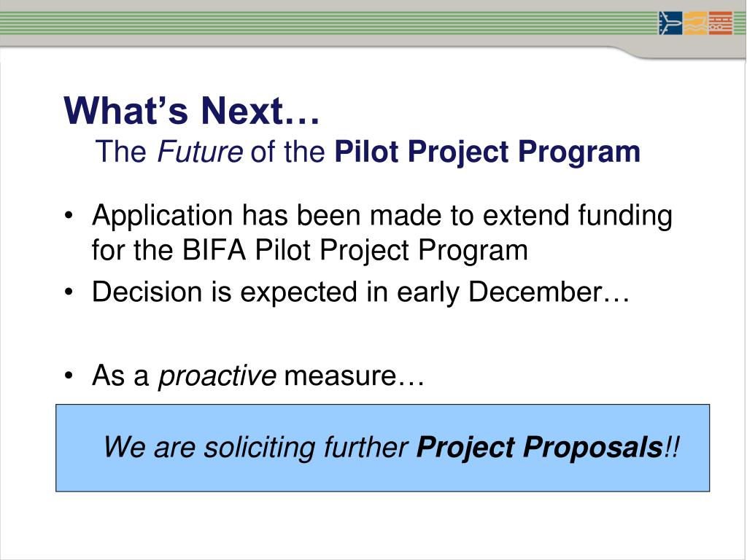
Task: Click the italic word 'proactive'
Action: tap(217, 376)
